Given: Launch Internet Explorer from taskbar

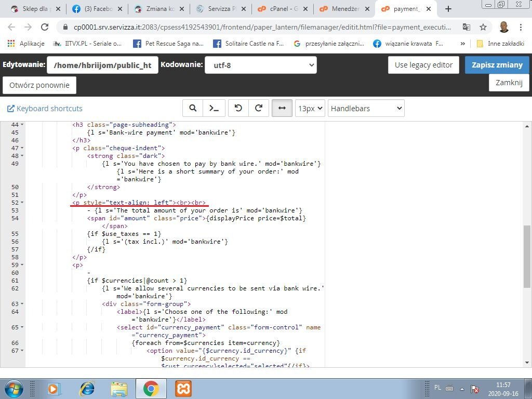Looking at the screenshot, I should click(x=87, y=389).
